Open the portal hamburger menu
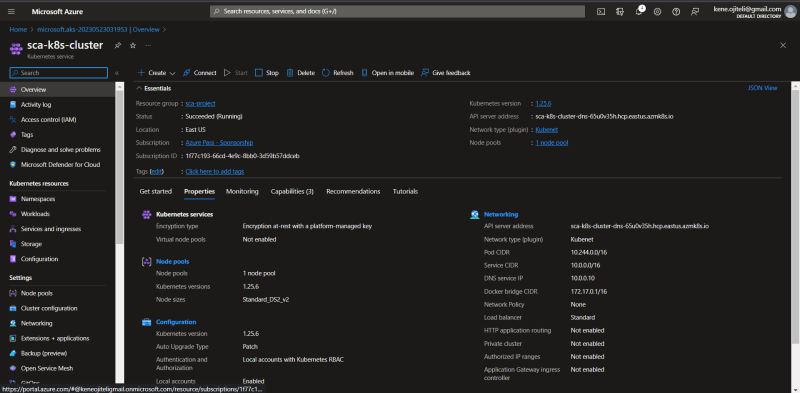Screen dimensions: 800x393 (x=12, y=11)
